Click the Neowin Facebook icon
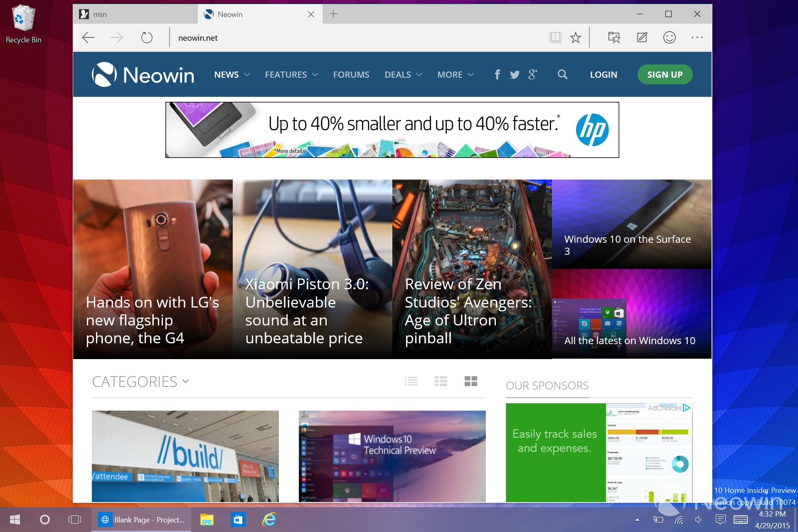The height and width of the screenshot is (532, 798). [x=497, y=74]
